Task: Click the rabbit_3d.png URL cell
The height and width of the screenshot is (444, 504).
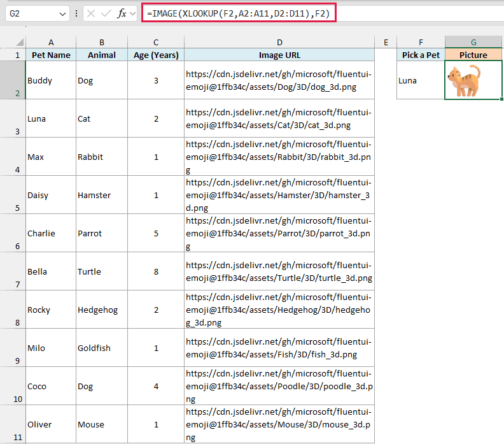Action: pos(279,157)
